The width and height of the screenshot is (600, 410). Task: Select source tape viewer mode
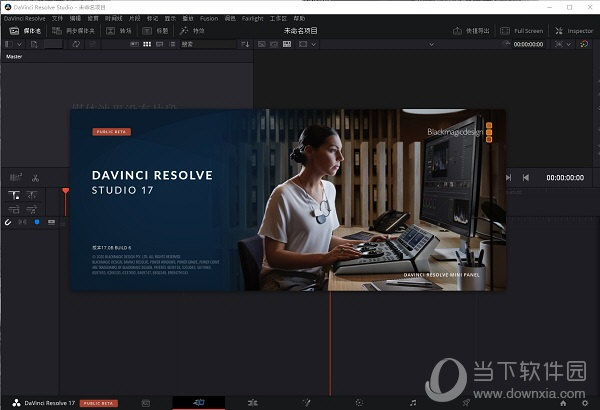274,44
